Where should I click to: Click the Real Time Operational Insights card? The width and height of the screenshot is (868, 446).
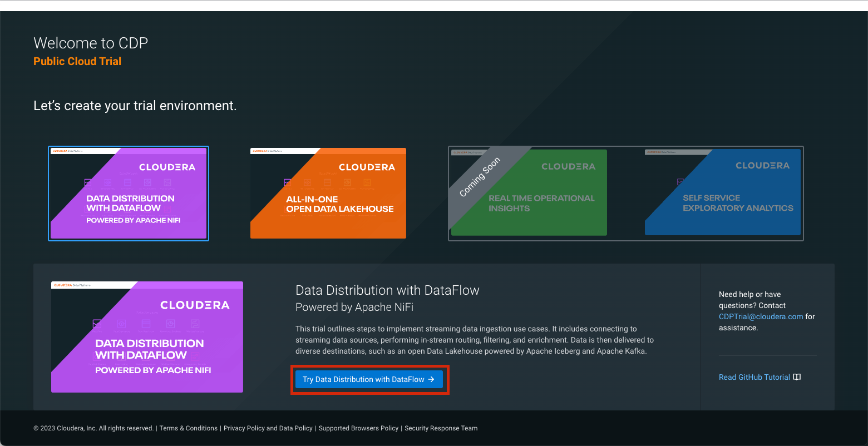coord(529,192)
